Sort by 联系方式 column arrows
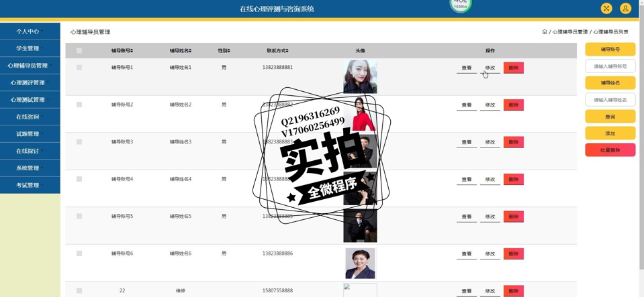The width and height of the screenshot is (644, 297). click(287, 51)
